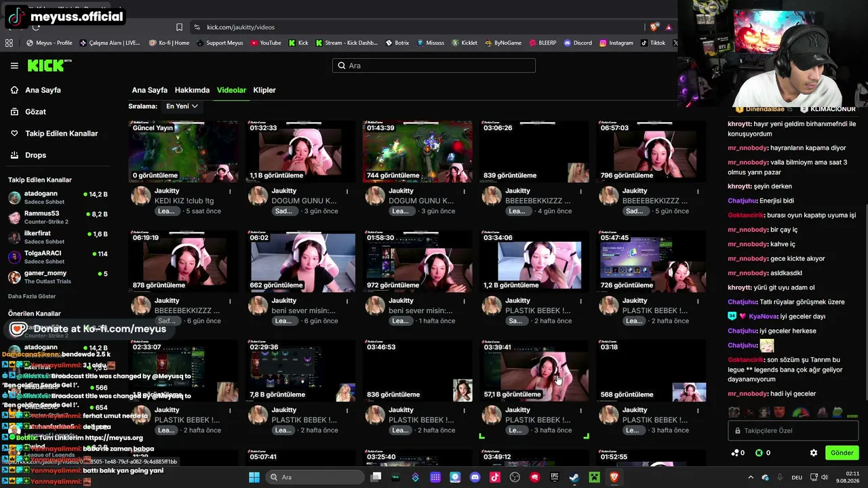Screen dimensions: 868x488
Task: Open the Discord bookmark
Action: tap(578, 43)
